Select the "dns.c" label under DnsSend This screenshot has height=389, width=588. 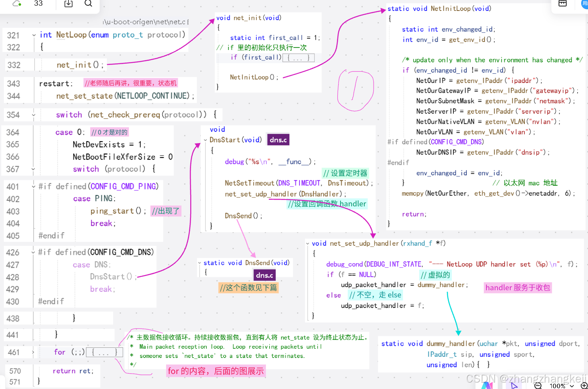tap(264, 275)
